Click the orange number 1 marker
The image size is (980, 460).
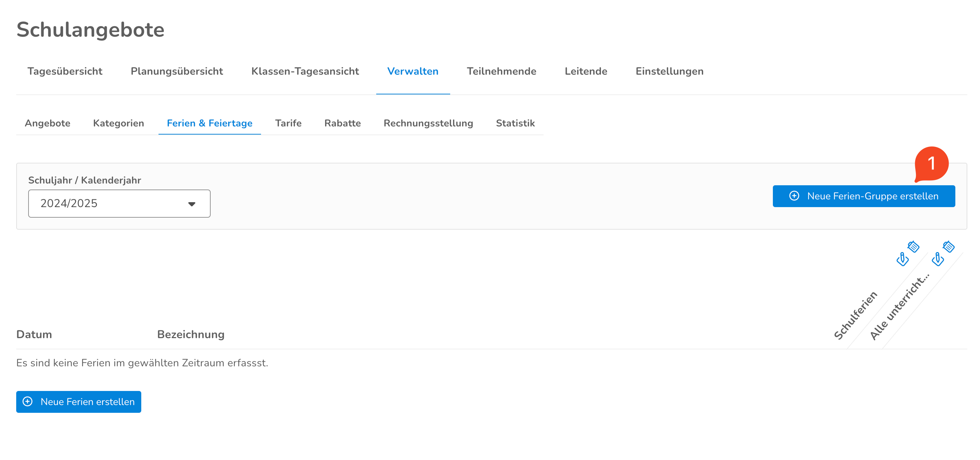(931, 163)
